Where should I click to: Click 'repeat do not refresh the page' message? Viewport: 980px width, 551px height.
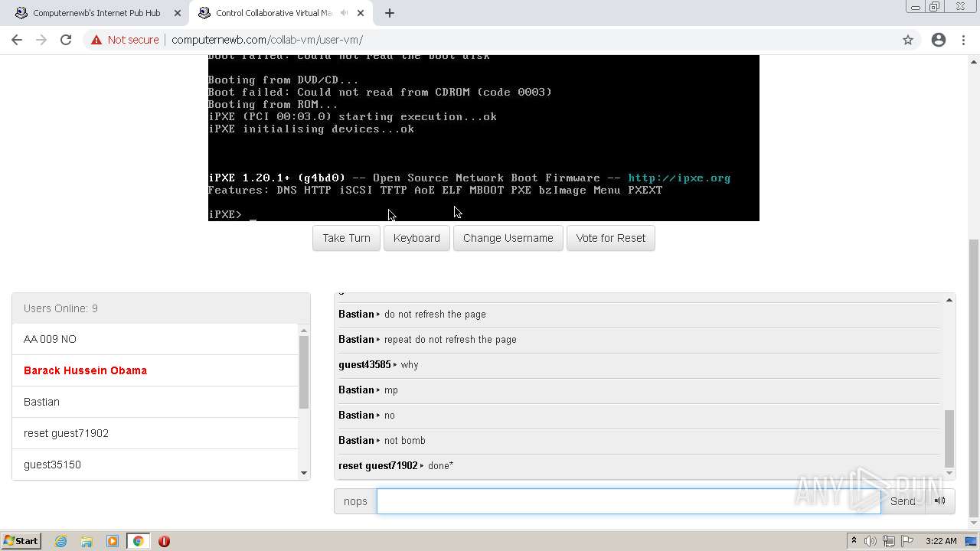(639, 339)
